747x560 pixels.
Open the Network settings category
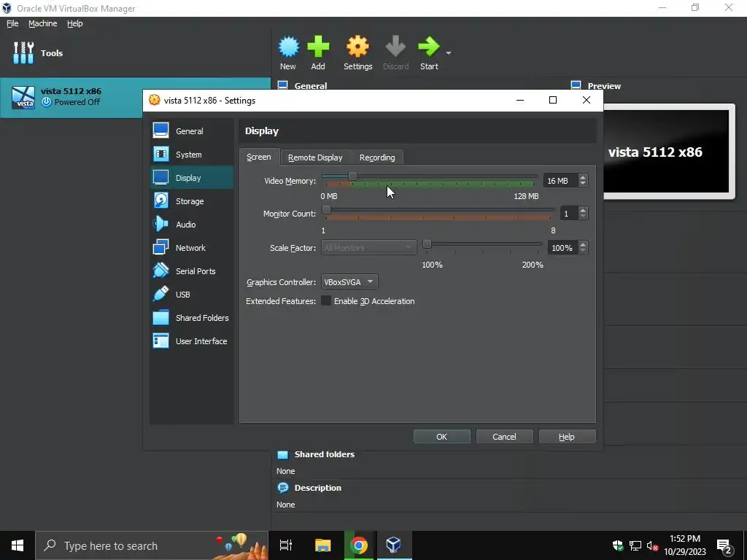(x=192, y=248)
